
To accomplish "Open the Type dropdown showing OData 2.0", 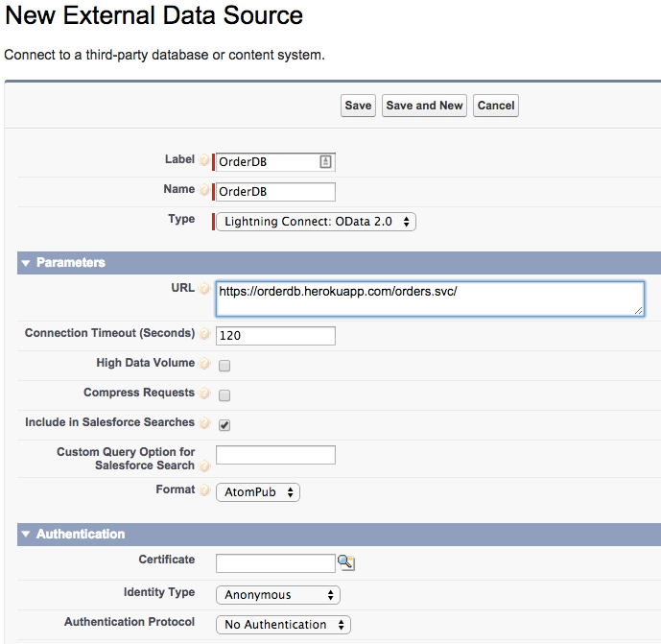I will coord(316,222).
